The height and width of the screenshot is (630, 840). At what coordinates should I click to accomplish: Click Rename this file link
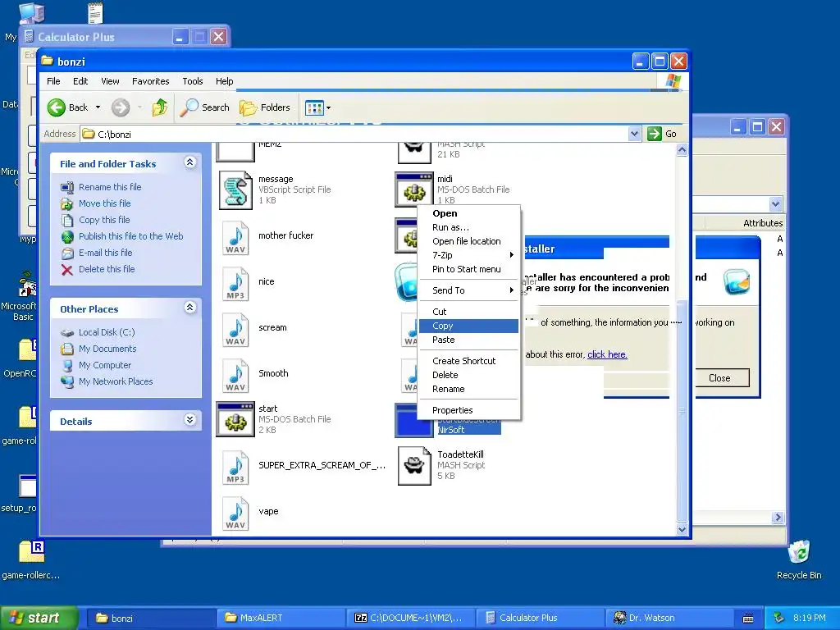point(110,187)
